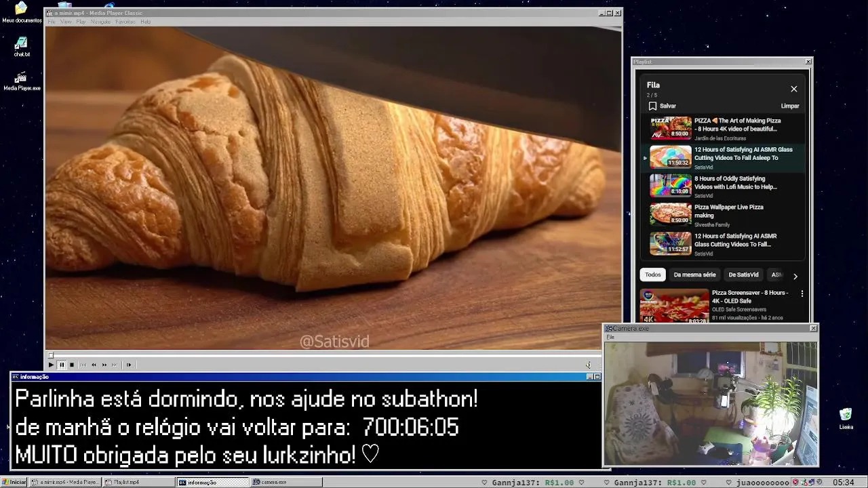Screen dimensions: 868x488
Task: Close the Fila queue panel with X
Action: pos(794,89)
